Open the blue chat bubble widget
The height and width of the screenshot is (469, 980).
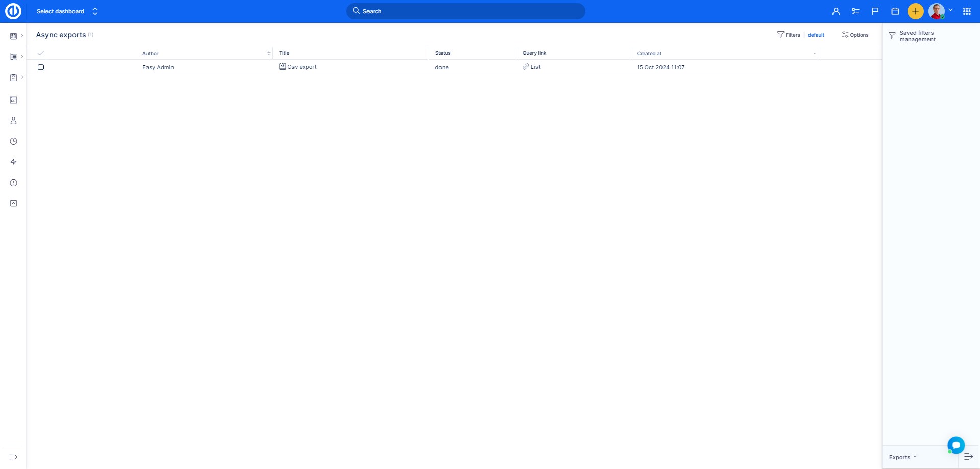click(955, 445)
